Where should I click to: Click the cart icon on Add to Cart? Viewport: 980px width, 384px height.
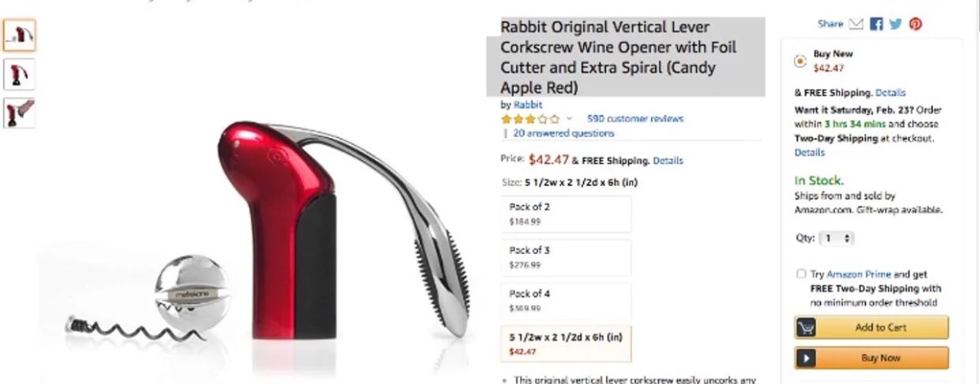pos(806,328)
